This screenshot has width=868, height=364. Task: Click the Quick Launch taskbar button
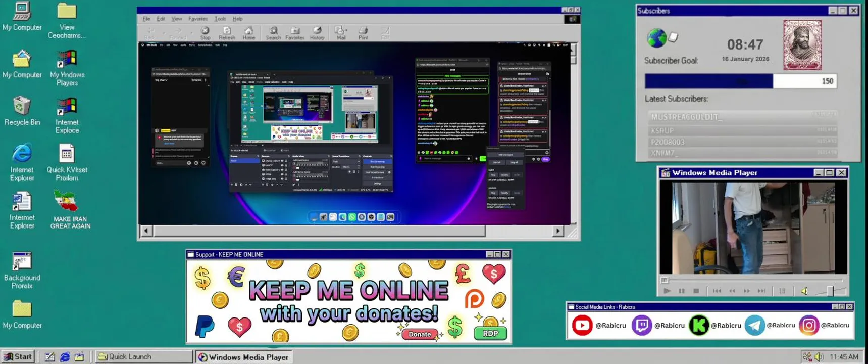tap(144, 356)
